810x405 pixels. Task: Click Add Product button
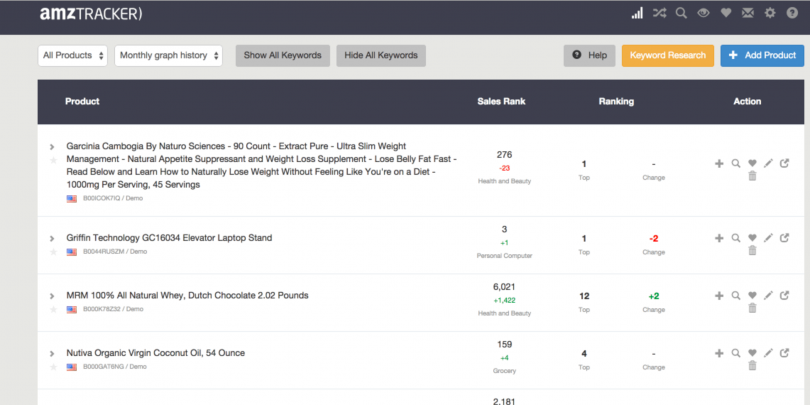762,55
